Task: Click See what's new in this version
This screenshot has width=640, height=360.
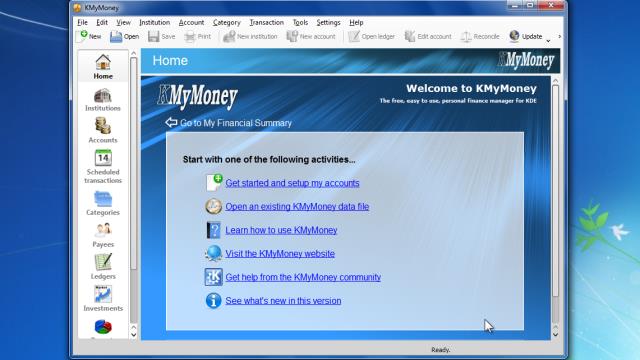Action: [x=283, y=301]
